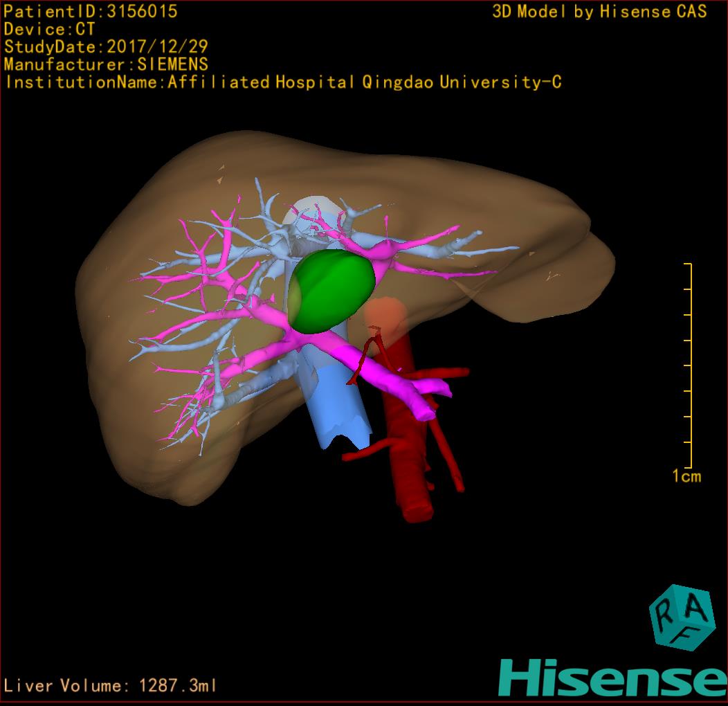Click the 3D Model by Hisense CAS title
Screen dimensions: 728x706
[599, 12]
